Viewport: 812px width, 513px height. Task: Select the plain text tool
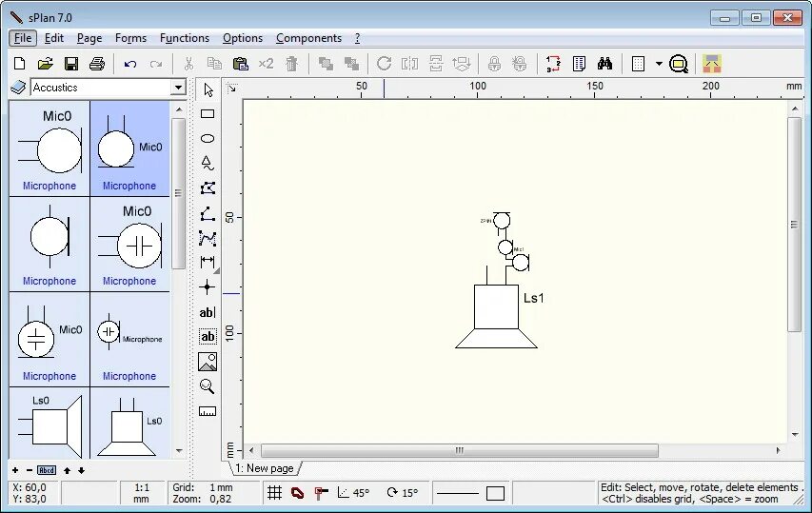point(208,312)
